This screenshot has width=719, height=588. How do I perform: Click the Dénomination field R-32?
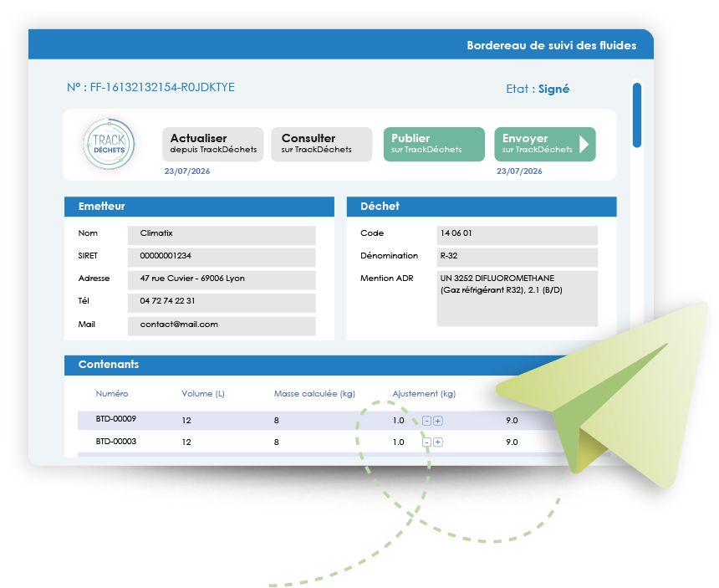pos(518,258)
